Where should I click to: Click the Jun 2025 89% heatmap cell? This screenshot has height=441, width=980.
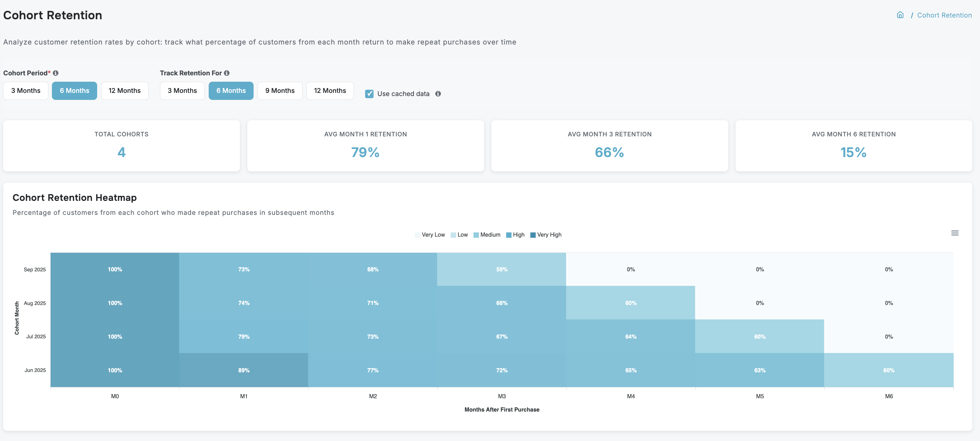point(243,369)
